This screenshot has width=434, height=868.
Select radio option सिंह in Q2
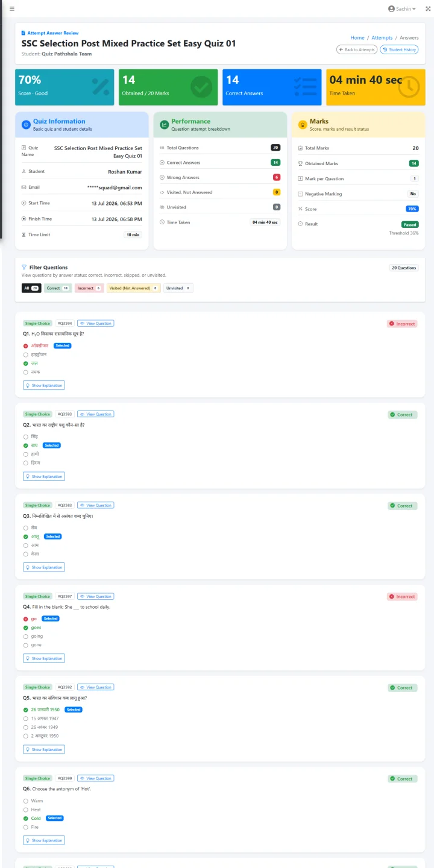coord(25,436)
